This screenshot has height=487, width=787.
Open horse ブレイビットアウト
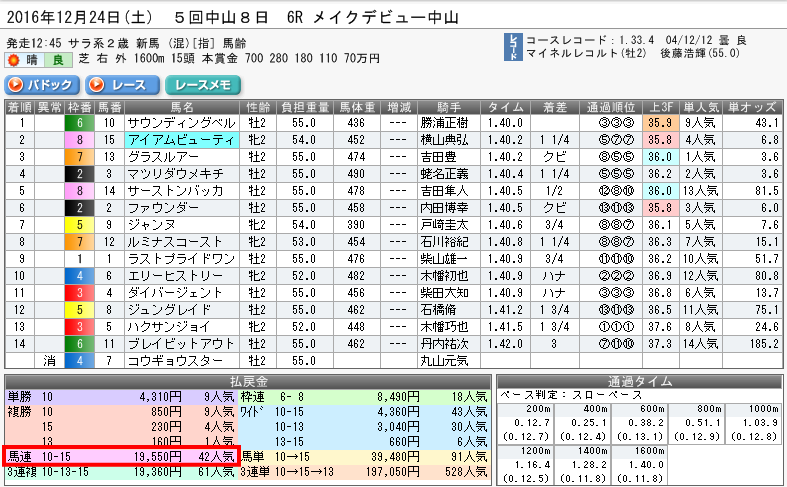click(181, 344)
